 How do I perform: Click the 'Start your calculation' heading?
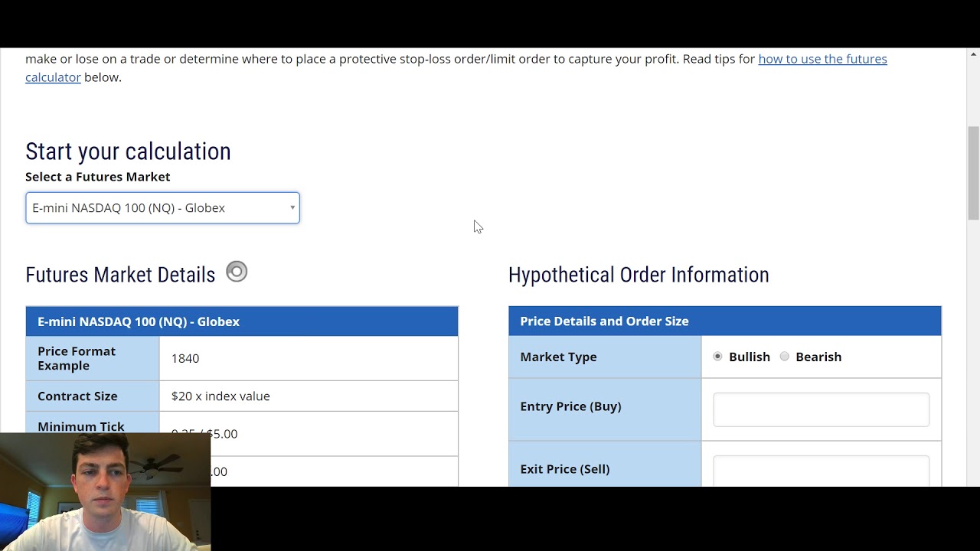pyautogui.click(x=128, y=152)
